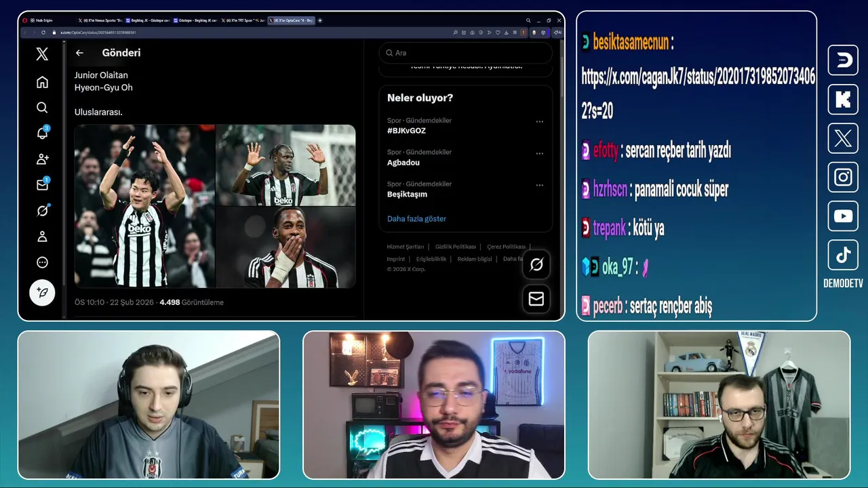Click chat username hzrhscn
Viewport: 868px width, 488px height.
coord(610,189)
